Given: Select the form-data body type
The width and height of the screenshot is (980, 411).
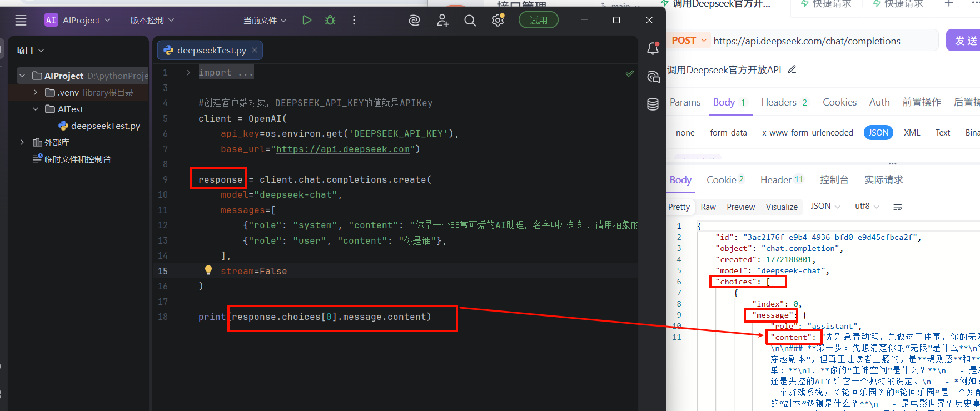Looking at the screenshot, I should coord(728,133).
